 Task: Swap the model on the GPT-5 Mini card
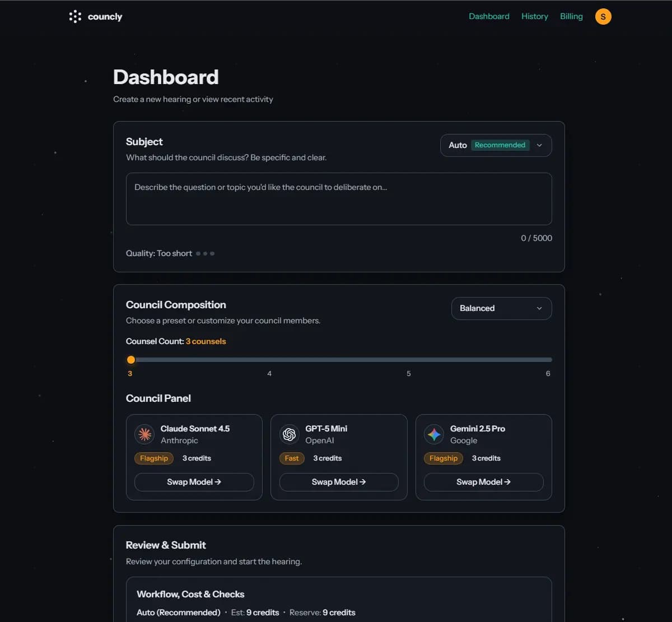[x=338, y=482]
